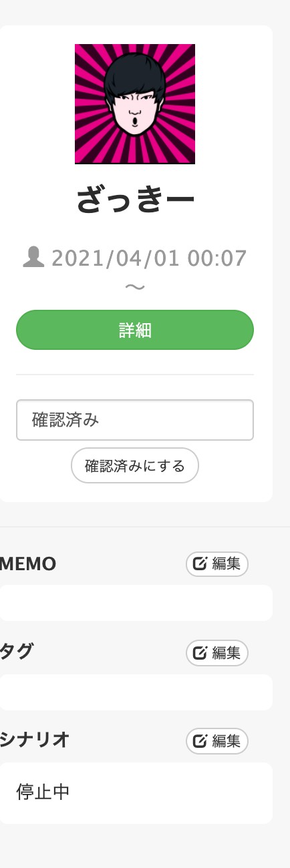Click the person silhouette icon beside the date
This screenshot has height=868, width=290.
[x=33, y=258]
